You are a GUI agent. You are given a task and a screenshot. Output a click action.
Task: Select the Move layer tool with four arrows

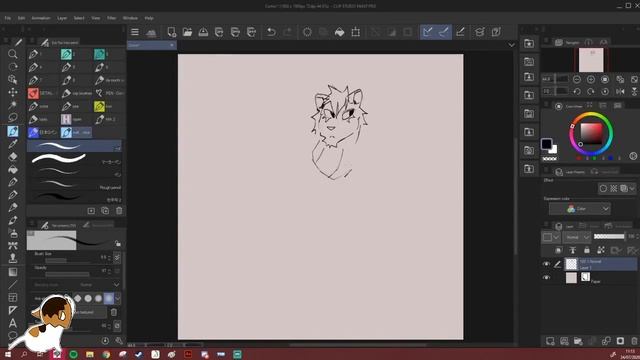pyautogui.click(x=13, y=92)
